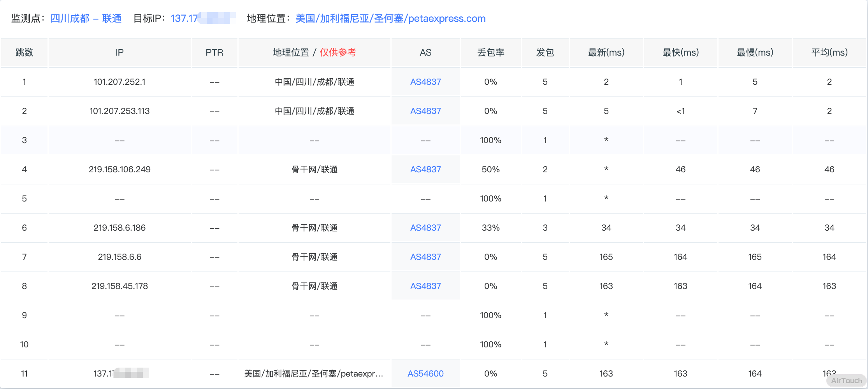Click the 中国/四川/成都/联通 cell in hop 2
The image size is (868, 389).
click(x=314, y=111)
